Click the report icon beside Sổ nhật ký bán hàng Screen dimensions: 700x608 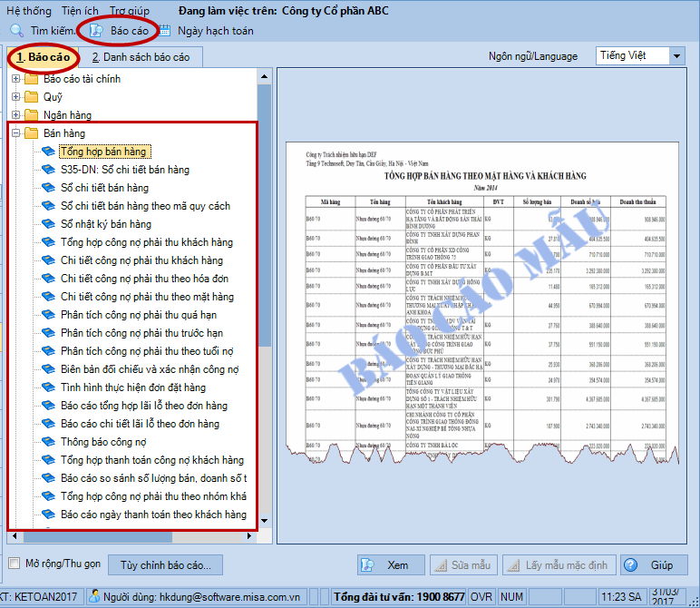pyautogui.click(x=49, y=224)
